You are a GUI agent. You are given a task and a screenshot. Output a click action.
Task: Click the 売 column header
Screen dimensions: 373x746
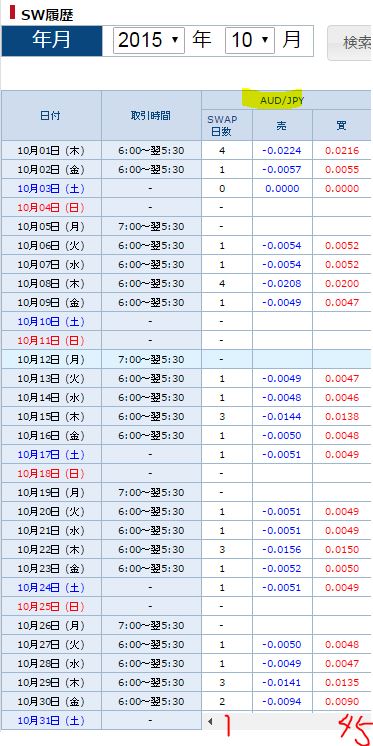coord(282,126)
